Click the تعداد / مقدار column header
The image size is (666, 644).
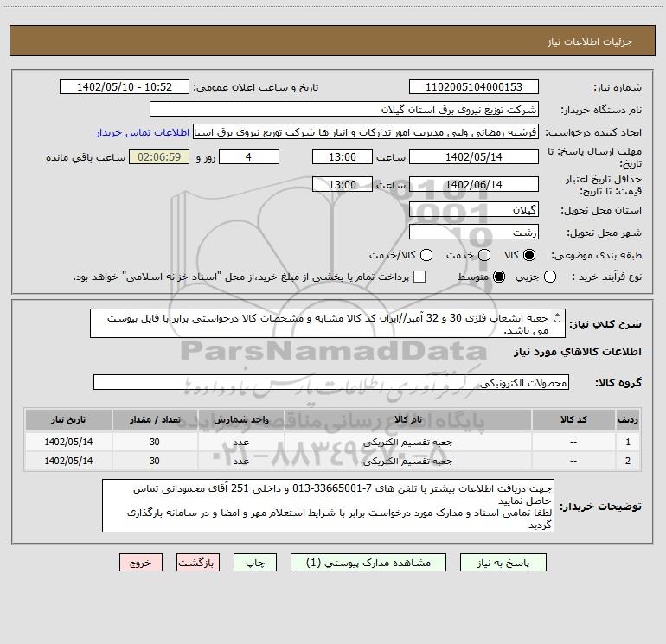tap(155, 419)
